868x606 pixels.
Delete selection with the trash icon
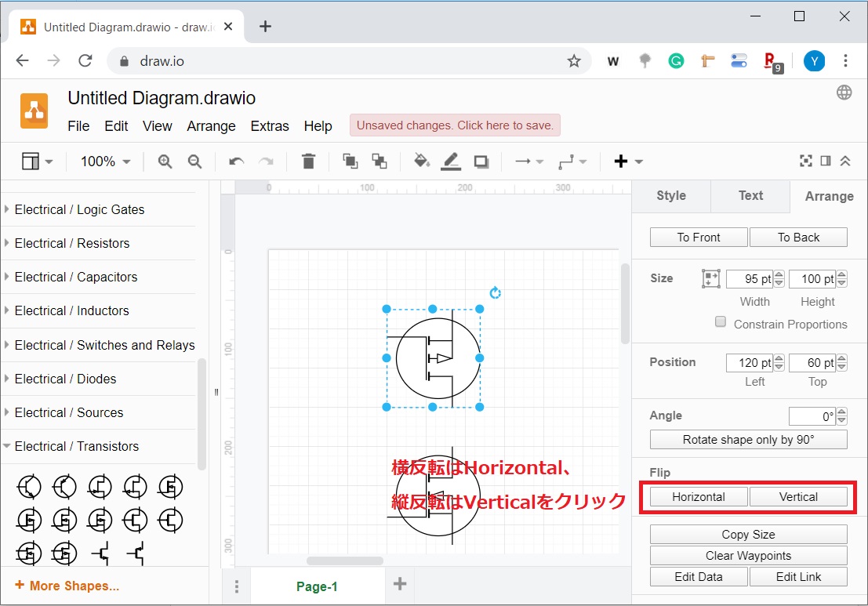[x=308, y=161]
